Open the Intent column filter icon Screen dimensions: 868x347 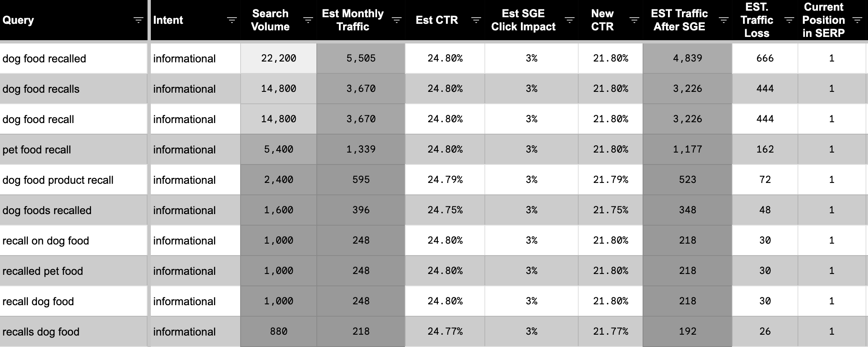232,20
